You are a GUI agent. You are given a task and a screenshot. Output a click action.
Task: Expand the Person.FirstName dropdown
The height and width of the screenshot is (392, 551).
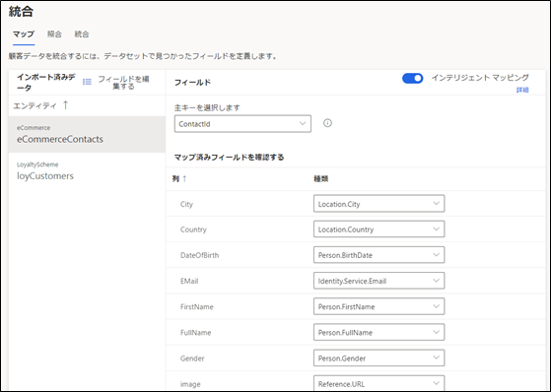point(379,306)
